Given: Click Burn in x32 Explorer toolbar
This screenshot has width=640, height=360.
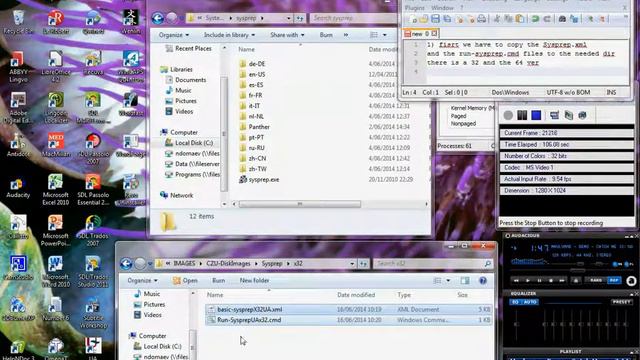Looking at the screenshot, I should coord(218,281).
